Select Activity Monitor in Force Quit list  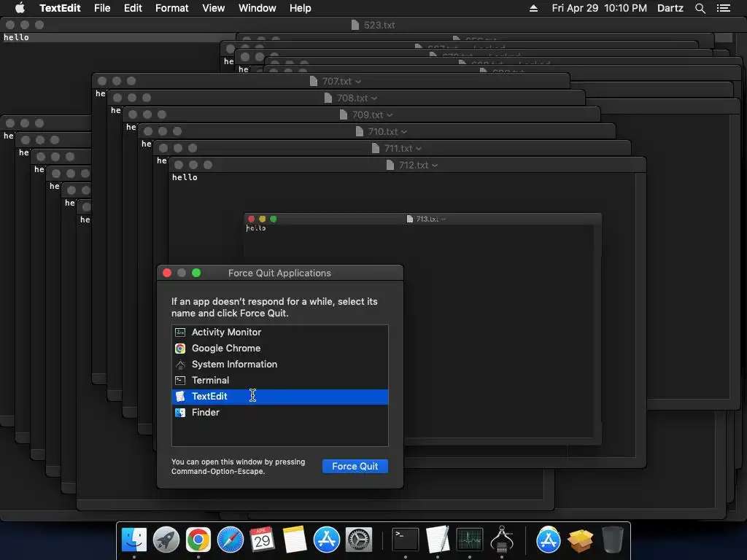pyautogui.click(x=280, y=332)
